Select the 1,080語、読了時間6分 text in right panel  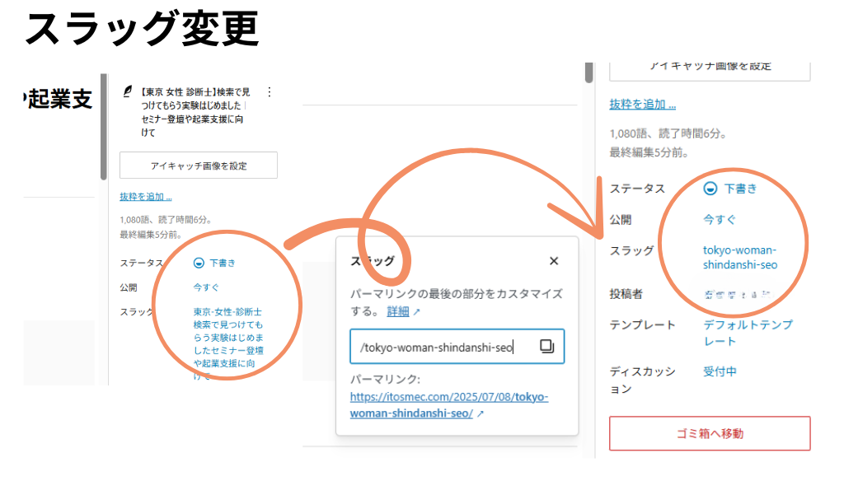pos(668,133)
